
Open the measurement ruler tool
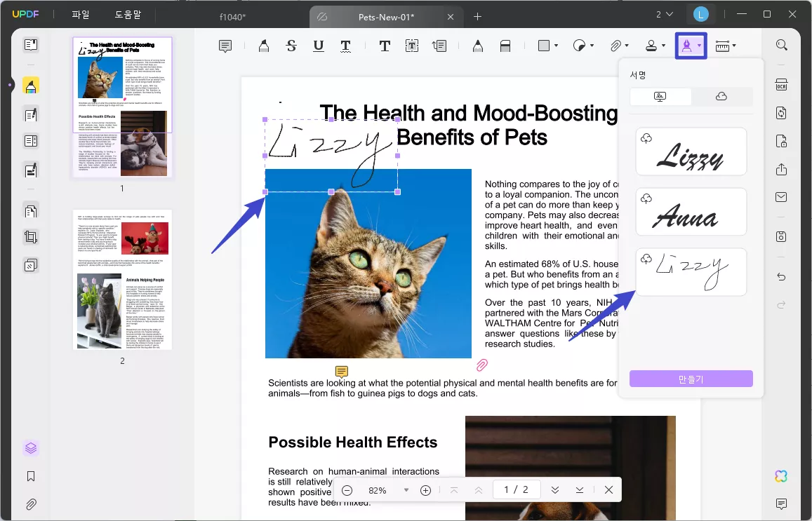point(722,46)
